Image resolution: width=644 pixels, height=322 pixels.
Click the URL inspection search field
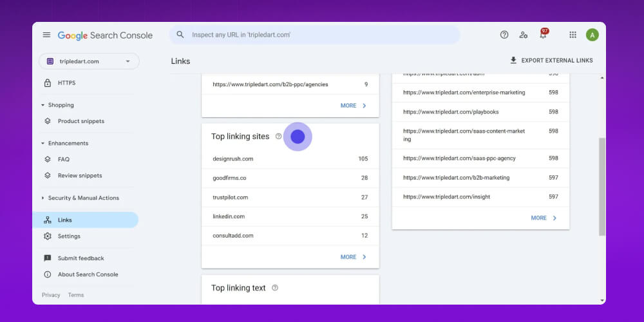(316, 35)
